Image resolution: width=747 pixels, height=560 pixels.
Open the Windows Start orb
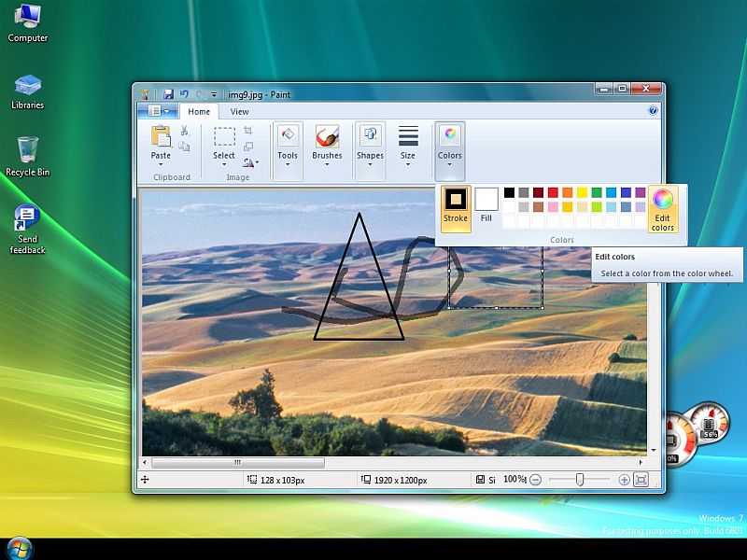point(20,549)
